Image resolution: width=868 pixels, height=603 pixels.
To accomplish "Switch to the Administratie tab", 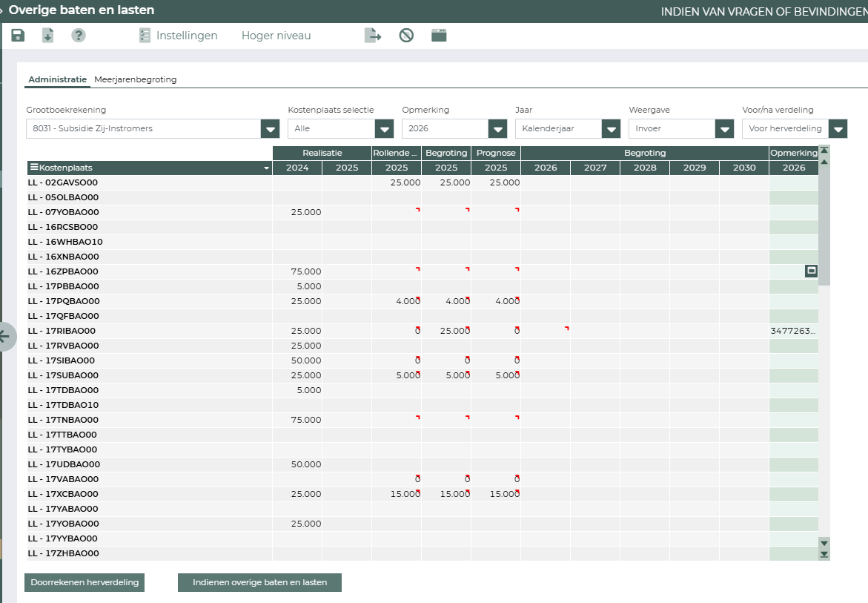I will pos(58,79).
